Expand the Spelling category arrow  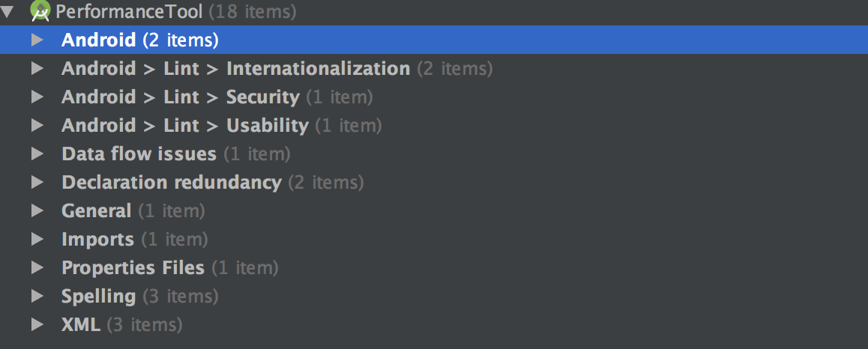point(37,296)
